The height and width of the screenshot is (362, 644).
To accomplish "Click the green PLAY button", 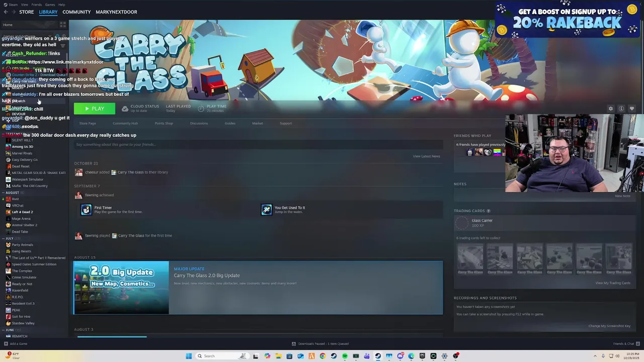I will pyautogui.click(x=94, y=109).
